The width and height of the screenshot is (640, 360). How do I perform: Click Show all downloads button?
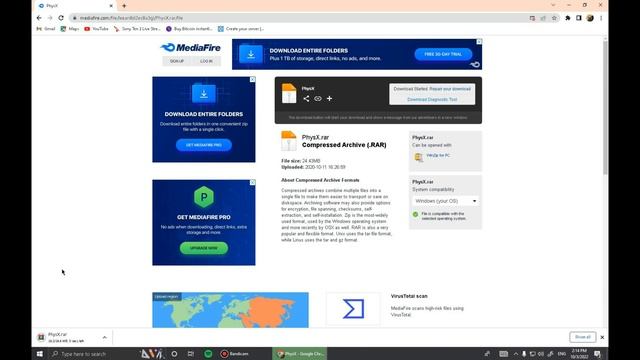click(582, 337)
